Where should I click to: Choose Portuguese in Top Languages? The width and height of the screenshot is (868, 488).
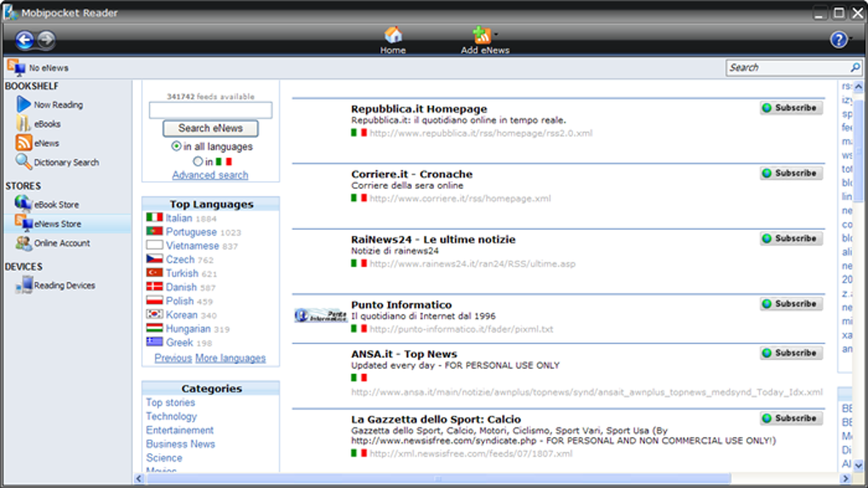(191, 233)
